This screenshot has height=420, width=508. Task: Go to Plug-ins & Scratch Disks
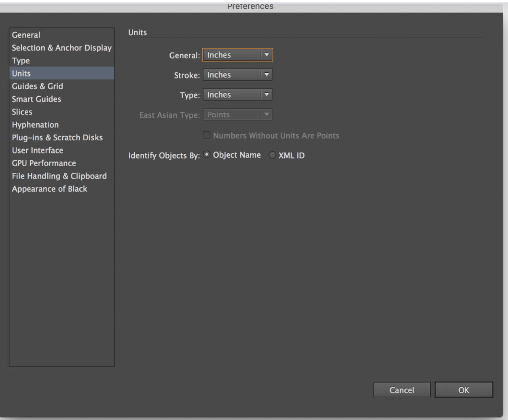point(61,138)
